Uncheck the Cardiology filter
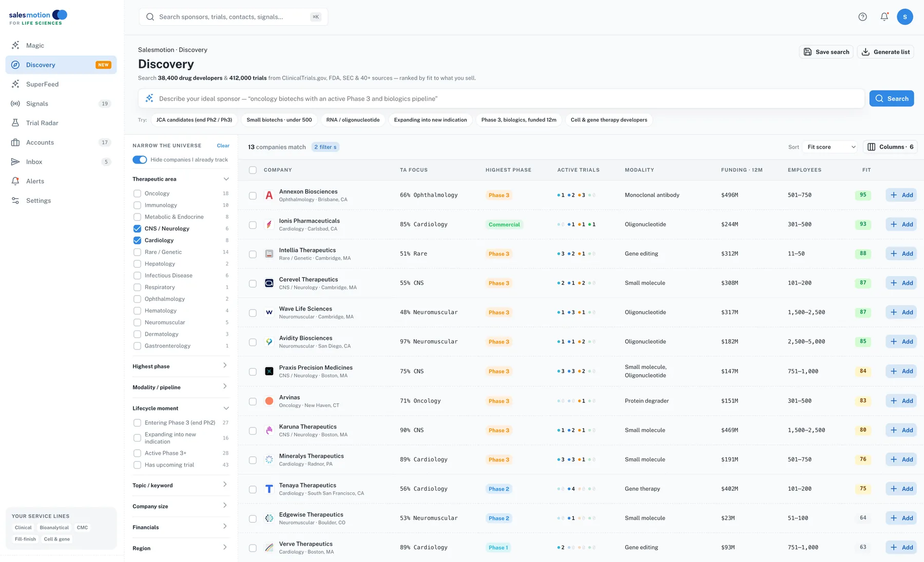The width and height of the screenshot is (924, 562). 137,240
